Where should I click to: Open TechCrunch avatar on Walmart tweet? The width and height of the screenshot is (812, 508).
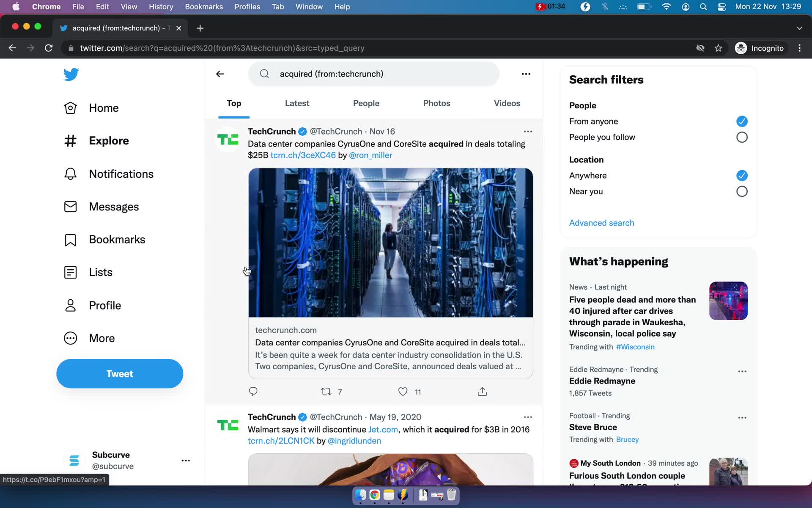(228, 425)
